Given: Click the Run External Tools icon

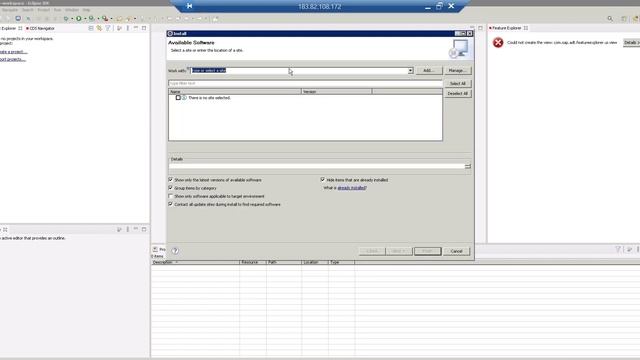Looking at the screenshot, I should click(105, 19).
